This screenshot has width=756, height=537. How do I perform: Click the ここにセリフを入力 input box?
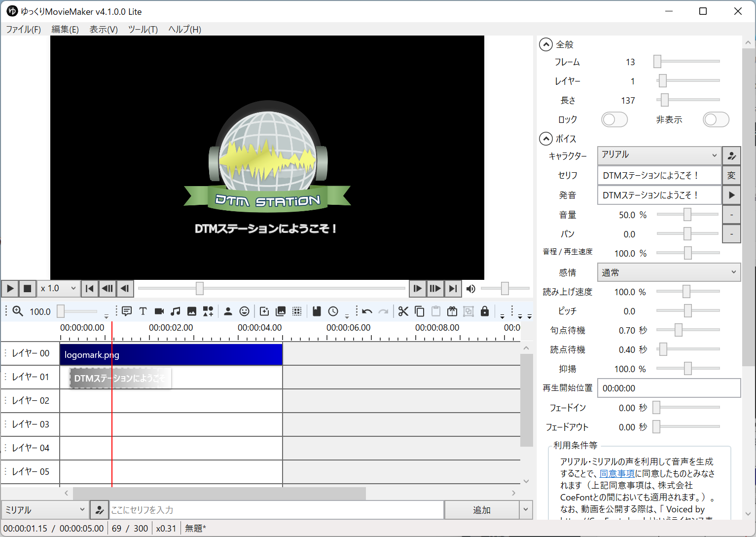tap(276, 510)
